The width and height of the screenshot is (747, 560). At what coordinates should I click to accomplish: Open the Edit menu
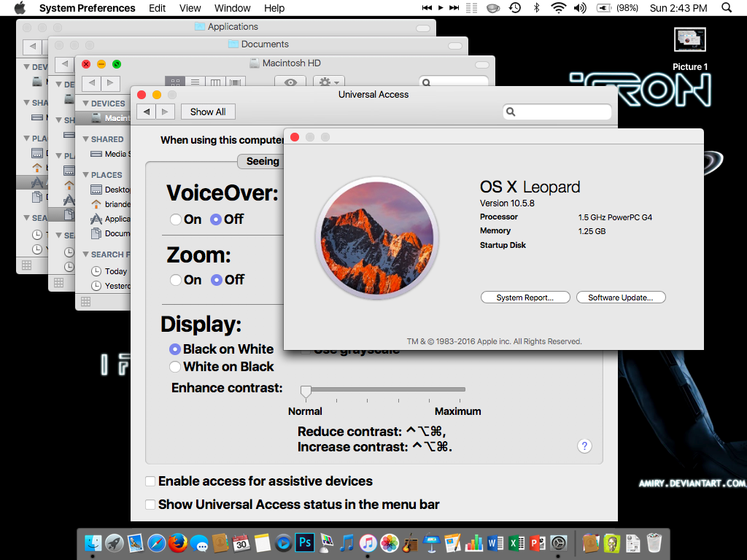point(158,8)
